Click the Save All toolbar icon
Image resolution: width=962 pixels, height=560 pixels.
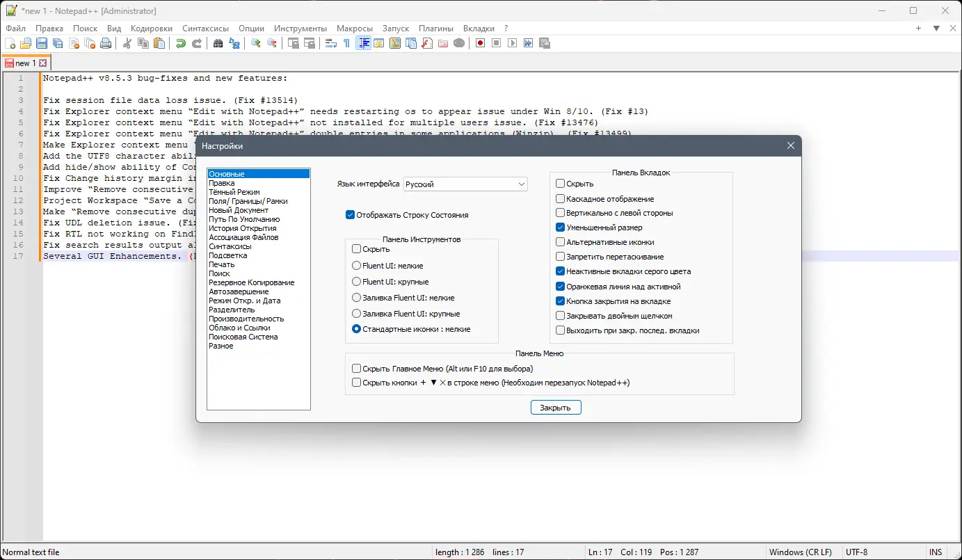click(58, 43)
